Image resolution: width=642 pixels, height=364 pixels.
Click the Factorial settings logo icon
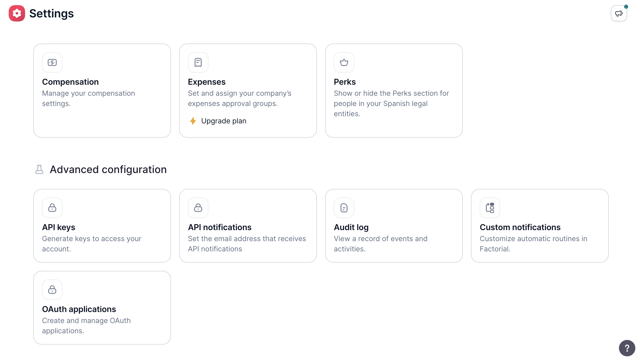click(17, 13)
